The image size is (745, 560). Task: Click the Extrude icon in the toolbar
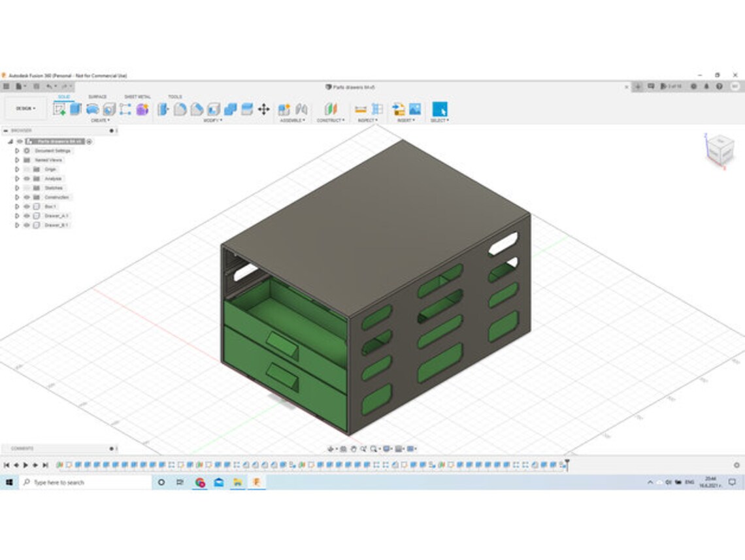coord(74,110)
